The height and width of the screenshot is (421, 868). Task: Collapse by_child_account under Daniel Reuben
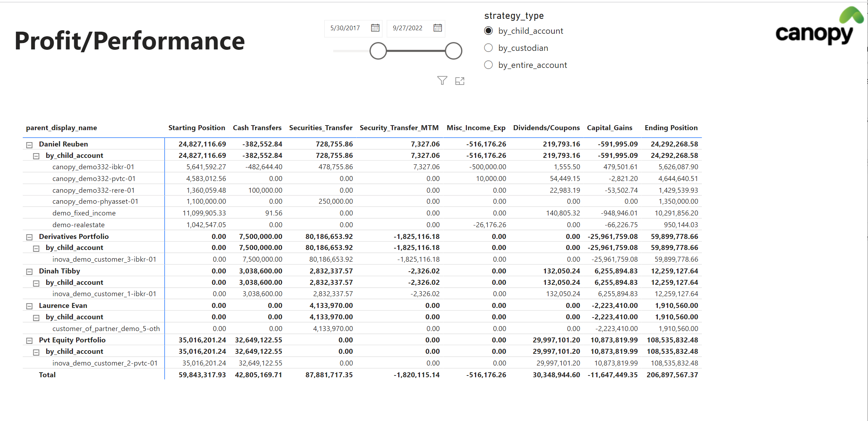pos(36,156)
